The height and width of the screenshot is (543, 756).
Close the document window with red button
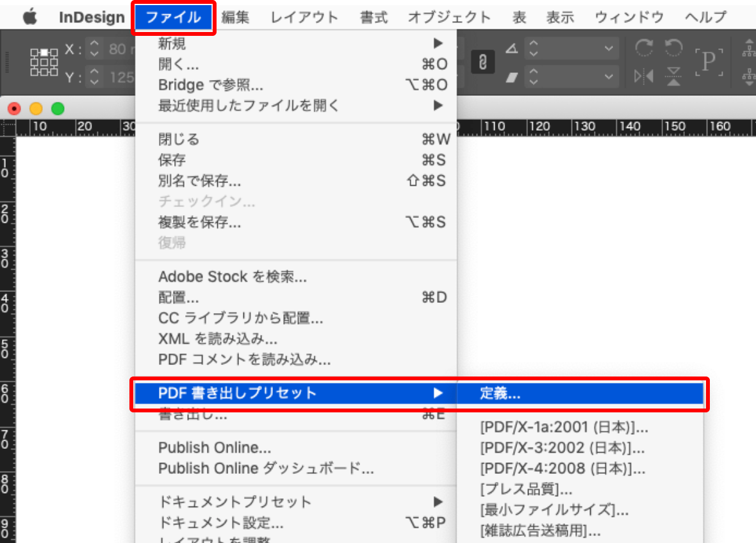15,109
